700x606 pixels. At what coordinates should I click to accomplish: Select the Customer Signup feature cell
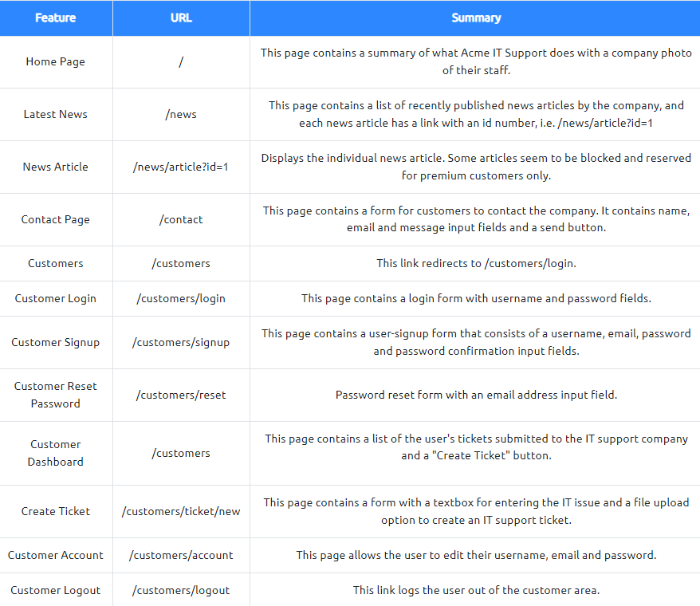point(55,342)
